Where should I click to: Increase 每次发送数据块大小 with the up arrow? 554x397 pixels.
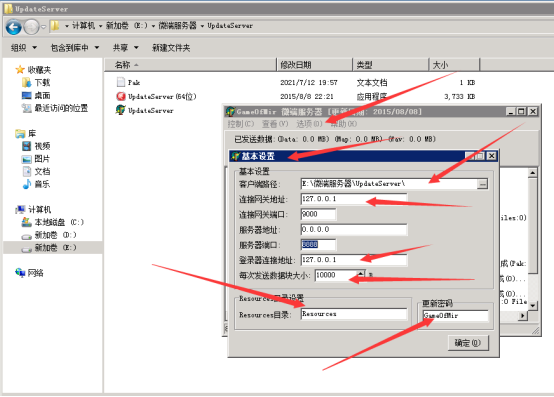coord(361,273)
